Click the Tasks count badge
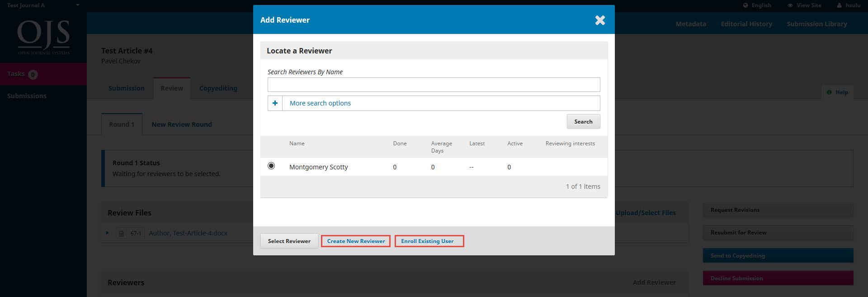The image size is (868, 297). [x=33, y=75]
